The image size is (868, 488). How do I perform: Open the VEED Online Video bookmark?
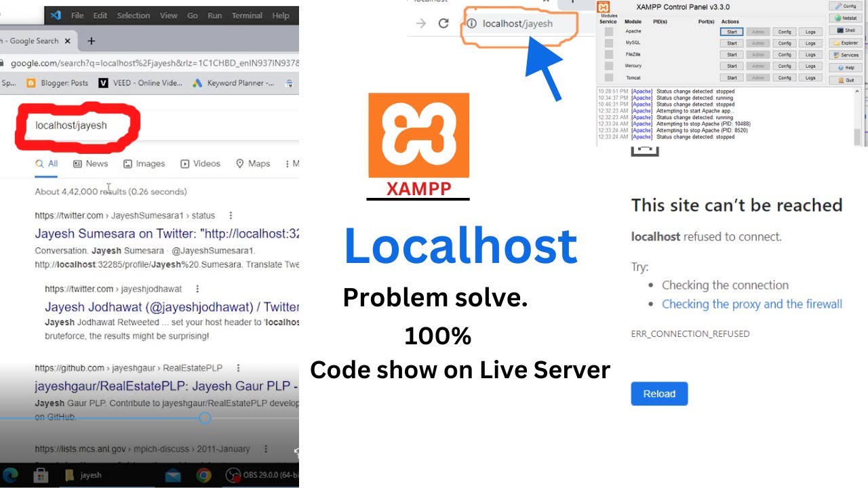(x=141, y=83)
